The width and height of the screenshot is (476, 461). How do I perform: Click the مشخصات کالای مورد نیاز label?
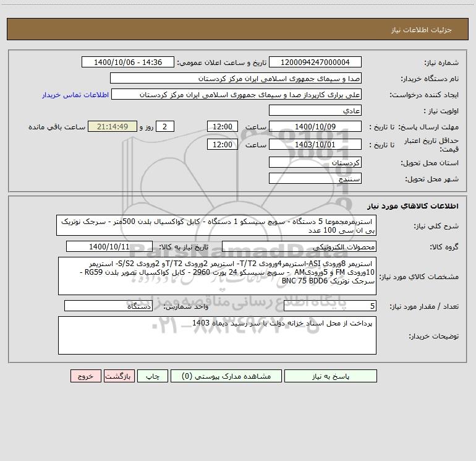[420, 277]
